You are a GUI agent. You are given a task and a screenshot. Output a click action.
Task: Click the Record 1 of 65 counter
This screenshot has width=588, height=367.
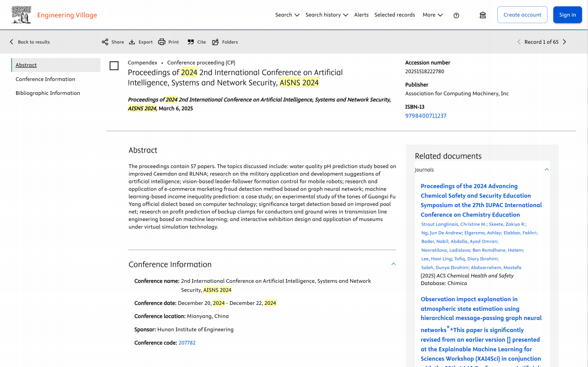[542, 42]
